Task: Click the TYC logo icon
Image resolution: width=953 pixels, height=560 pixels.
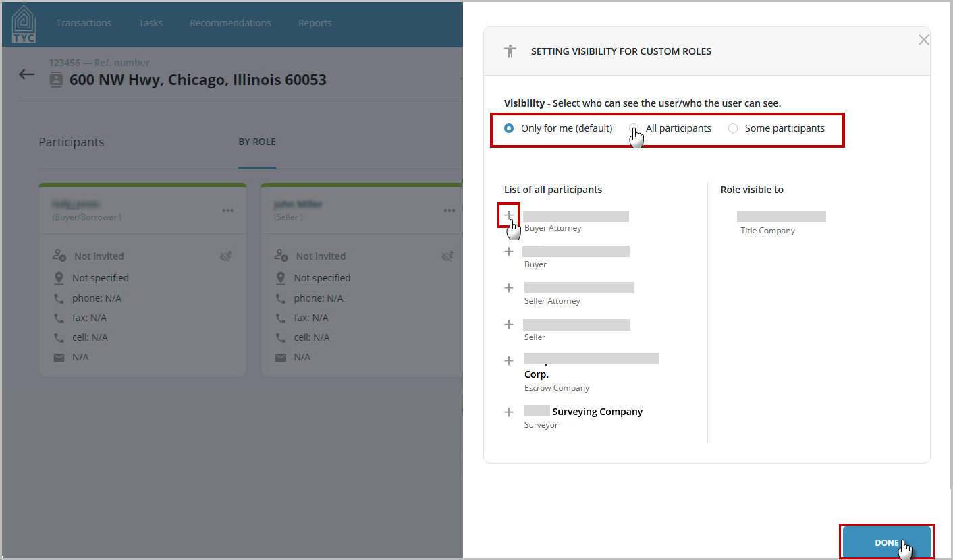Action: [x=24, y=24]
